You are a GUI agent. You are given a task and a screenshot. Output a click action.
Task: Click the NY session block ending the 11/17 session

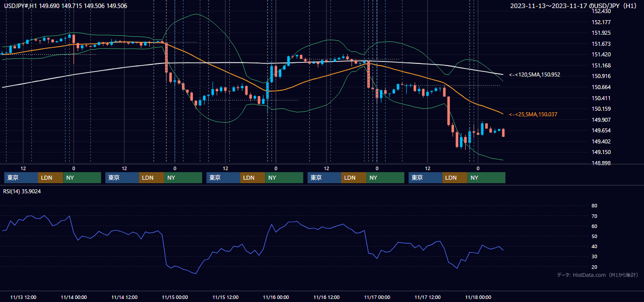coord(486,178)
